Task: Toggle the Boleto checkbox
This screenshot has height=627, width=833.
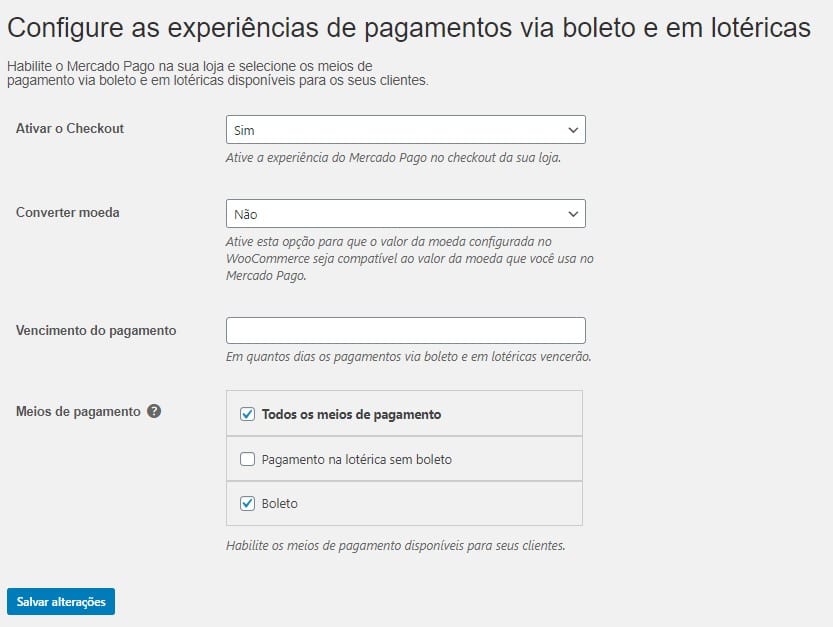Action: coord(247,503)
